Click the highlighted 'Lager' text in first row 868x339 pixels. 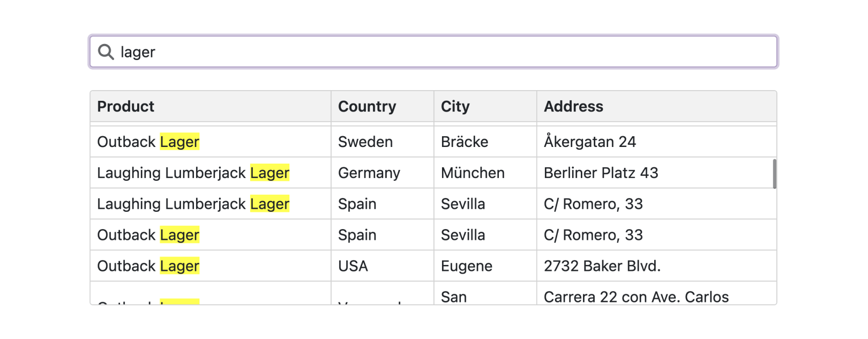[x=180, y=142]
